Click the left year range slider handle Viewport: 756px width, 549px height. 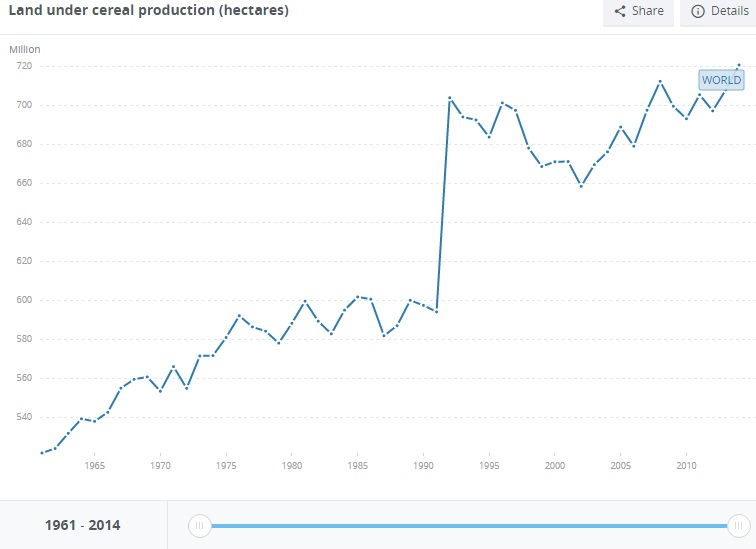[x=200, y=525]
